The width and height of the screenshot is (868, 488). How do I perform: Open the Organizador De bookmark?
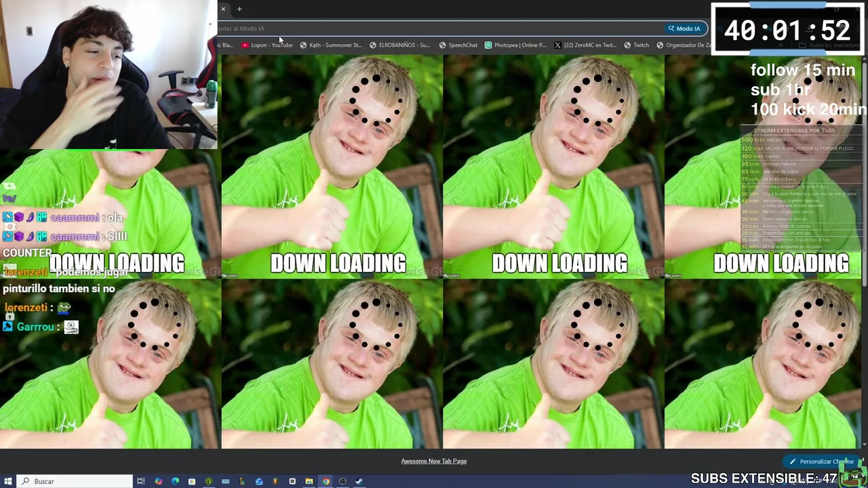click(684, 45)
